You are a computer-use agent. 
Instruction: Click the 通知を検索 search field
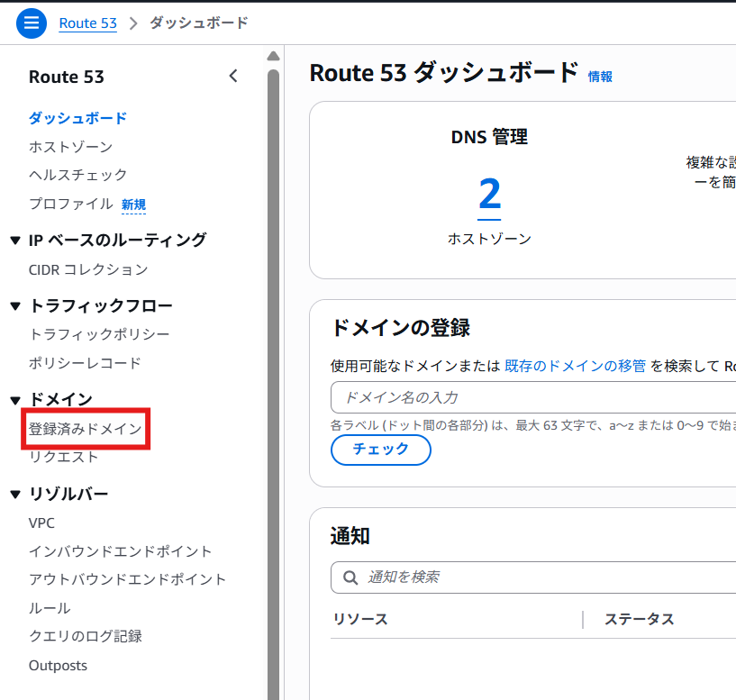533,577
